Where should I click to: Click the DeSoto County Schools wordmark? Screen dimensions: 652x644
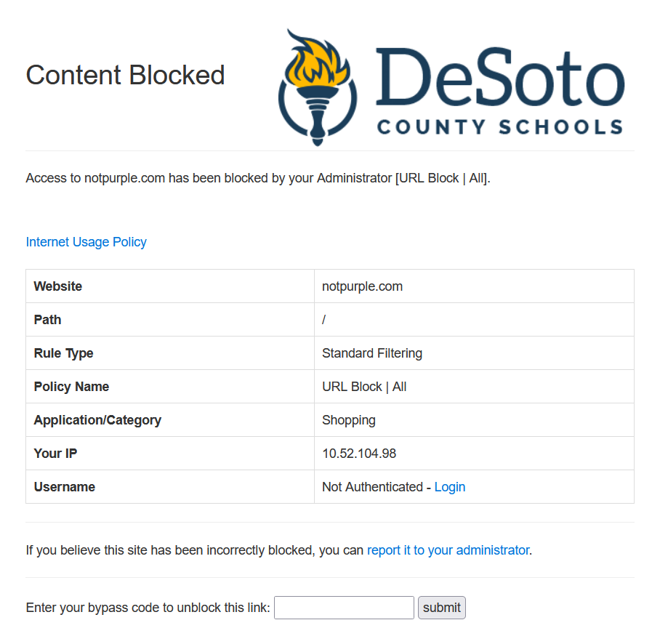(x=500, y=91)
